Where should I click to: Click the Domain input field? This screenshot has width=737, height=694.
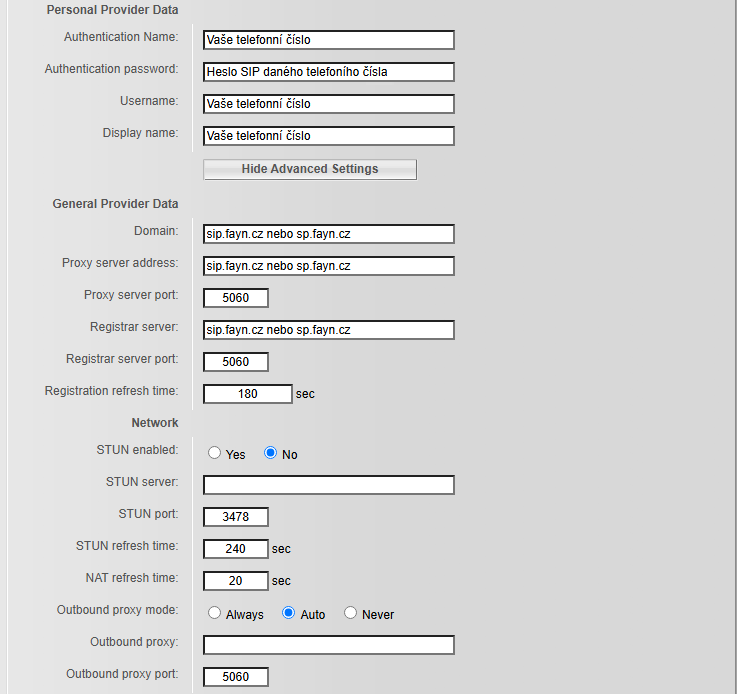click(328, 234)
